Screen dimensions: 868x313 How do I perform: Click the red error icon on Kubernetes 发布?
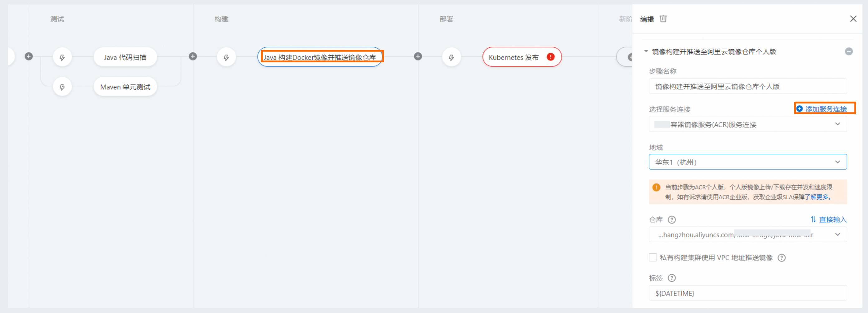(x=550, y=57)
